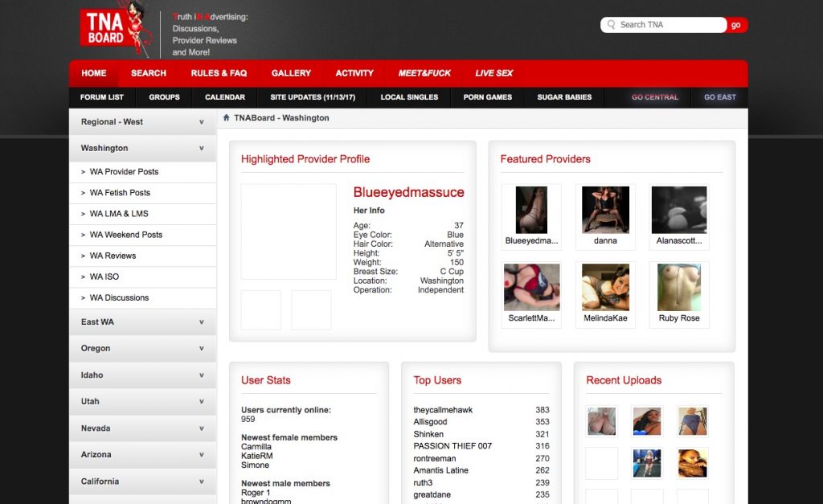This screenshot has height=504, width=823.
Task: Expand the East WA section
Action: coord(143,322)
